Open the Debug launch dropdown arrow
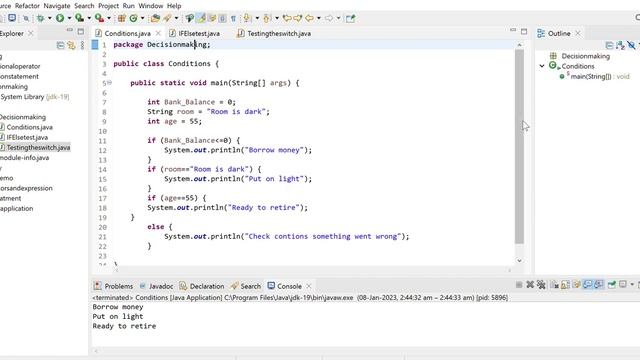Screen dimensions: 640x360 tap(50, 18)
